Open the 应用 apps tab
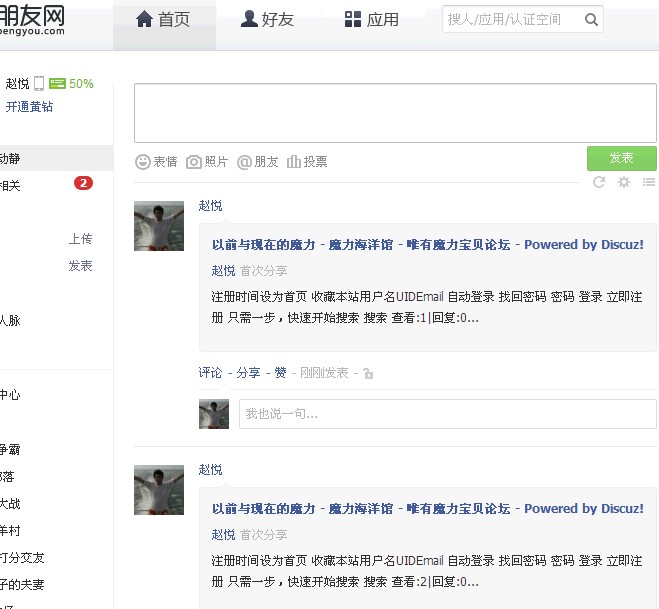The width and height of the screenshot is (659, 609). tap(372, 19)
